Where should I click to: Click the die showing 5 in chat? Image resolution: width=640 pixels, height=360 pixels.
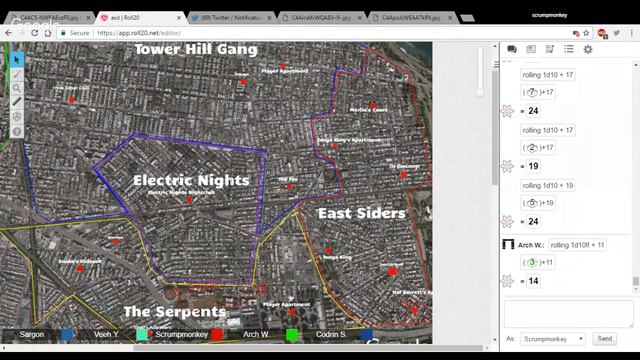point(532,203)
